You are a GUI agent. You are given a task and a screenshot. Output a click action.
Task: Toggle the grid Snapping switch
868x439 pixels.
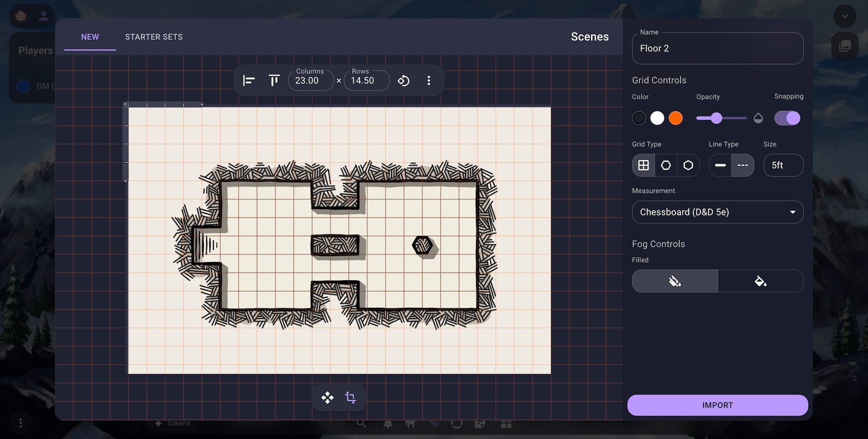click(787, 118)
